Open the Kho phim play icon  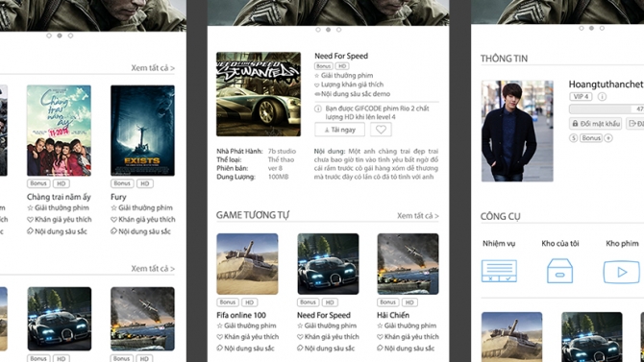point(621,272)
